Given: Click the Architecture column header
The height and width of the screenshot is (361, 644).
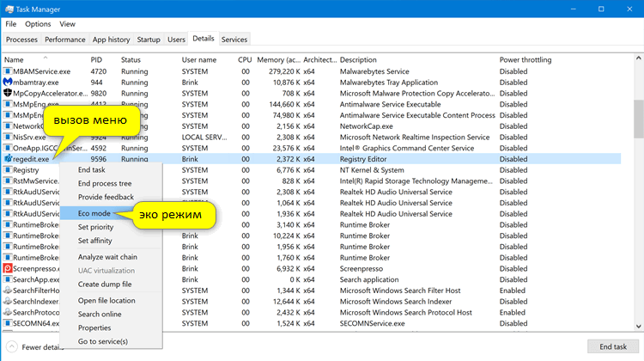Looking at the screenshot, I should (320, 59).
